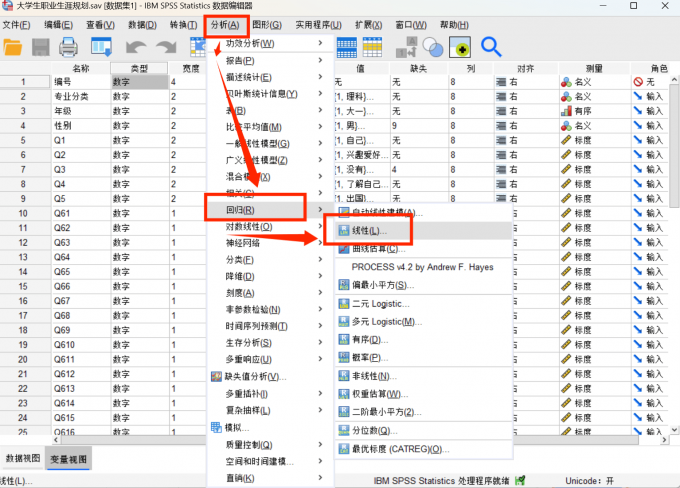Click the Q610 variable name cell
Image resolution: width=680 pixels, height=488 pixels.
[x=81, y=344]
